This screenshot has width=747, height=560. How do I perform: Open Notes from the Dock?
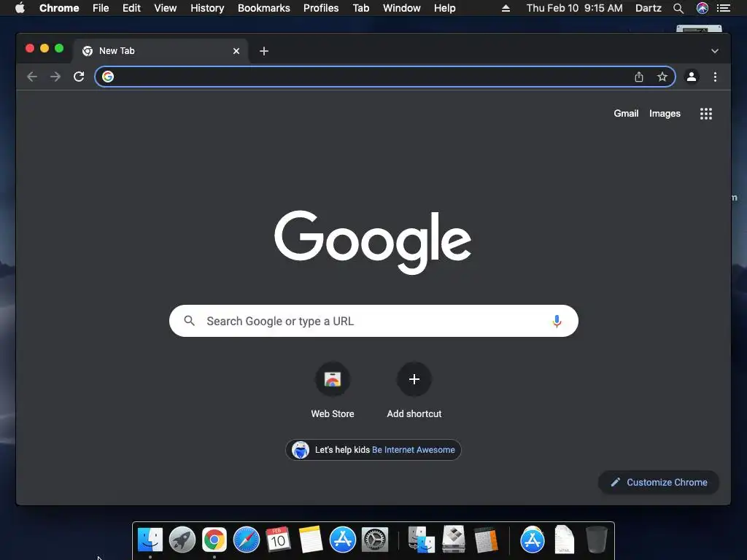click(311, 540)
